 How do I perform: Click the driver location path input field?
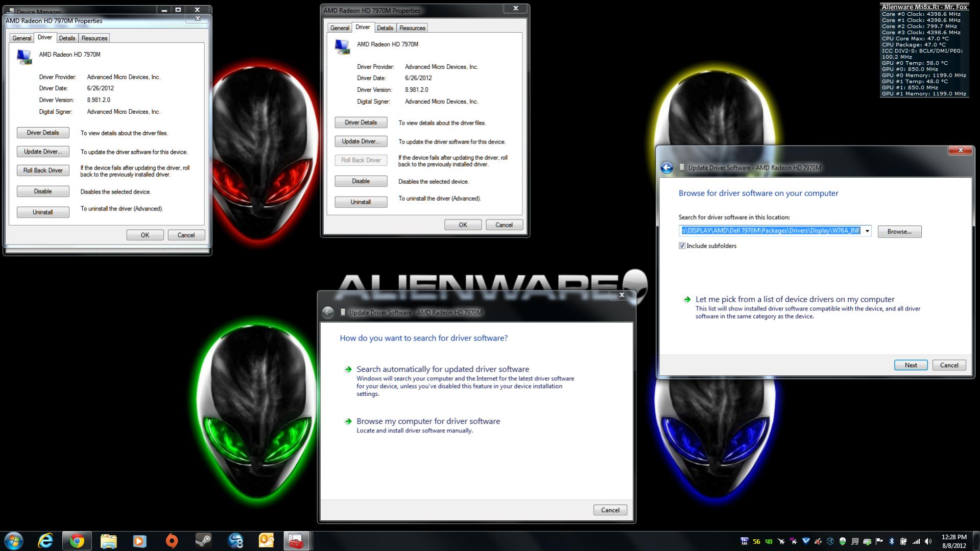coord(770,231)
